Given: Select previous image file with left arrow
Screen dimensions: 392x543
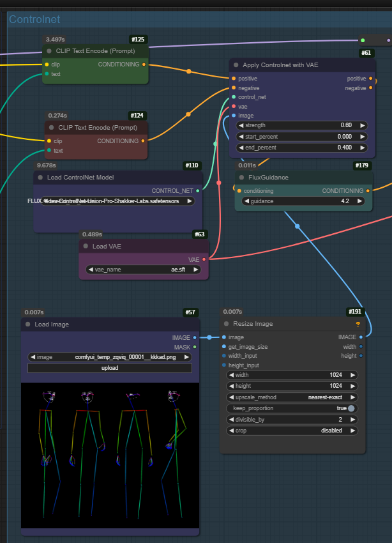Looking at the screenshot, I should pyautogui.click(x=33, y=357).
